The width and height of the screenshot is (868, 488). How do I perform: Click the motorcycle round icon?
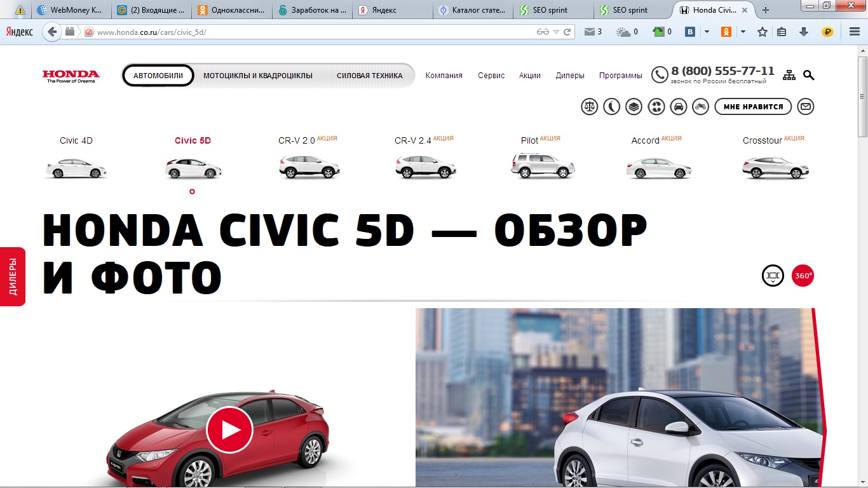coord(700,107)
